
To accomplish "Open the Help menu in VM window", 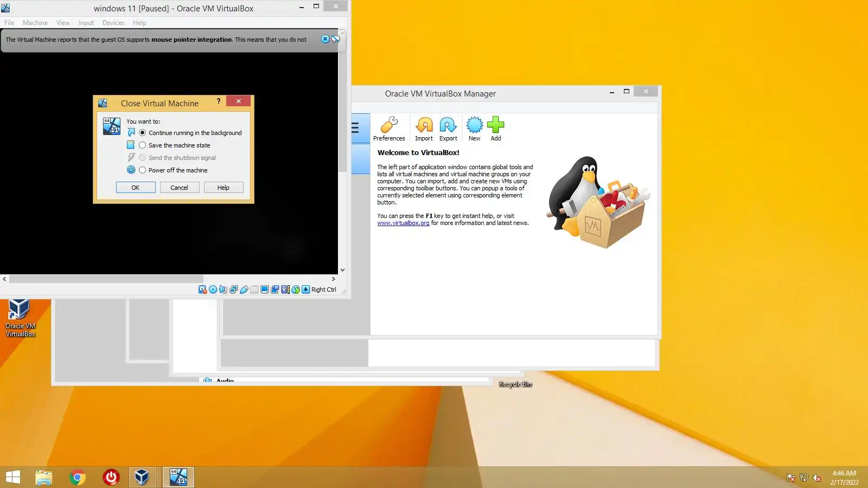I will (139, 23).
